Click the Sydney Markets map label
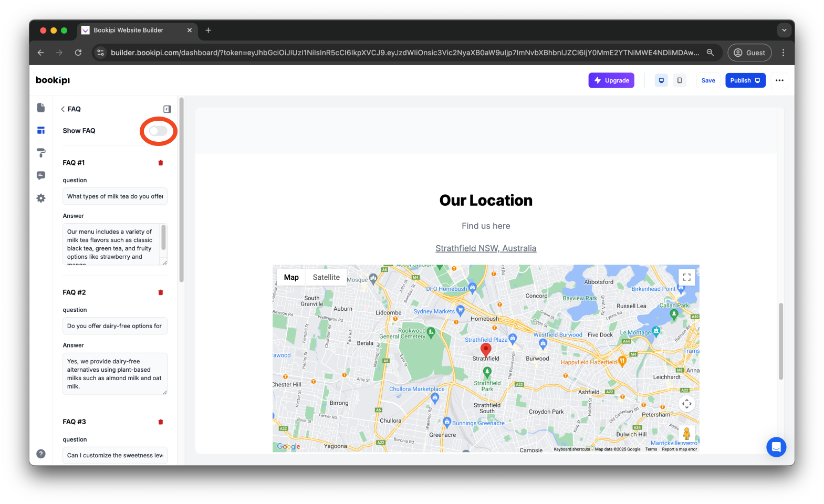 pos(434,311)
